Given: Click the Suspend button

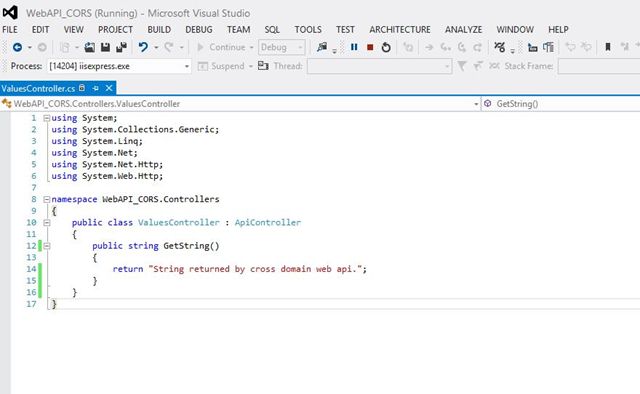Looking at the screenshot, I should [221, 66].
